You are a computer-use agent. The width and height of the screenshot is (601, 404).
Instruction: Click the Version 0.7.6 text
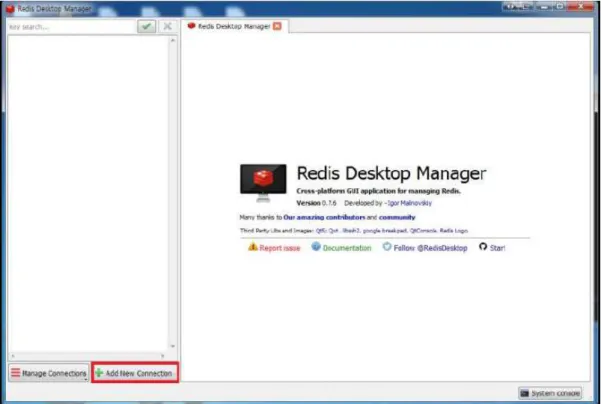[317, 203]
